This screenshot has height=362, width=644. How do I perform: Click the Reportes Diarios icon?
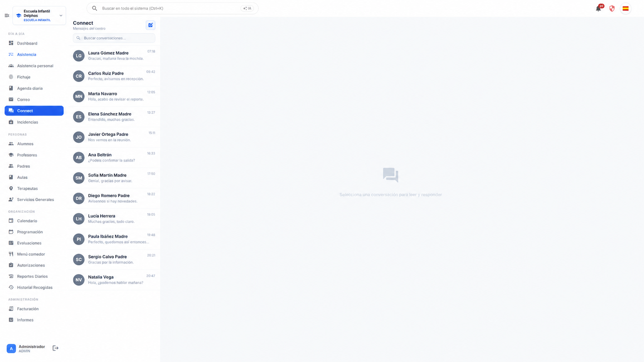(x=11, y=277)
